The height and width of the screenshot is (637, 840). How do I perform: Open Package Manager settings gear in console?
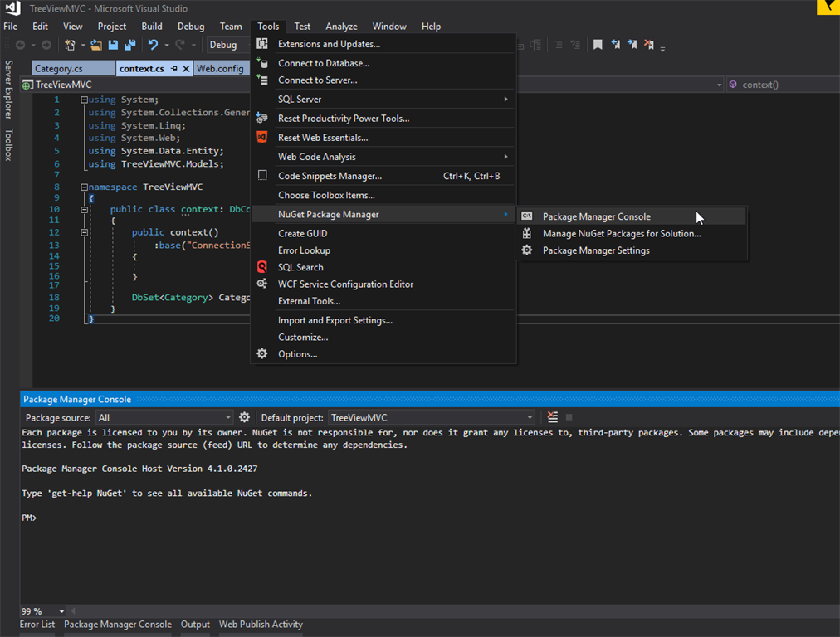pos(244,417)
